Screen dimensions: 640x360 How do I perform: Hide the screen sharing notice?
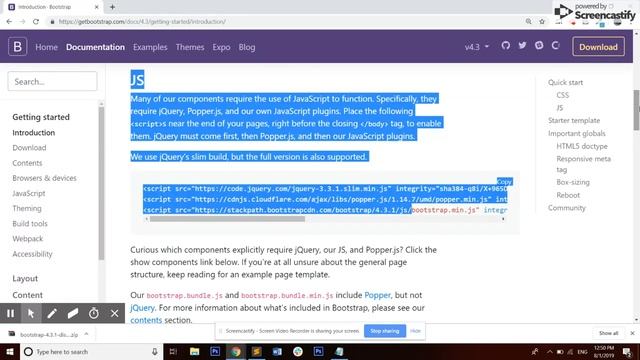pyautogui.click(x=416, y=331)
